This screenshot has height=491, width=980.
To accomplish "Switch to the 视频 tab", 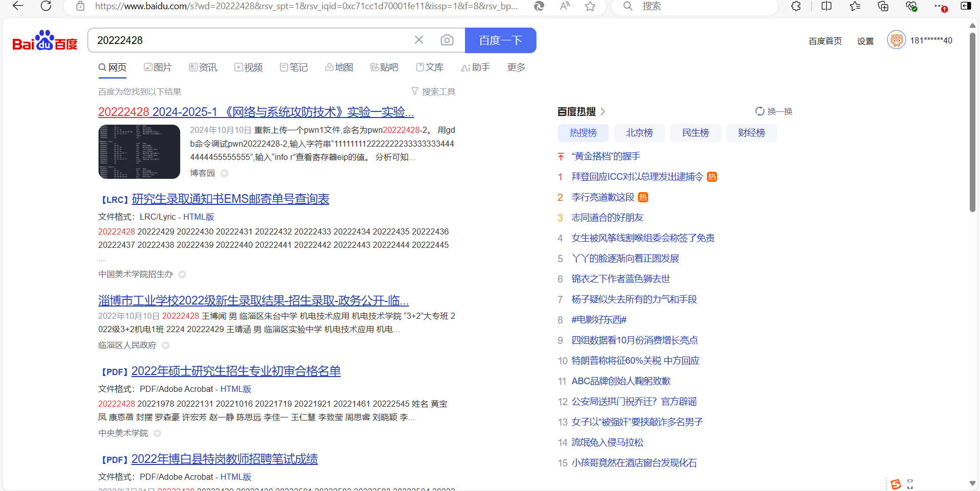I will point(249,67).
